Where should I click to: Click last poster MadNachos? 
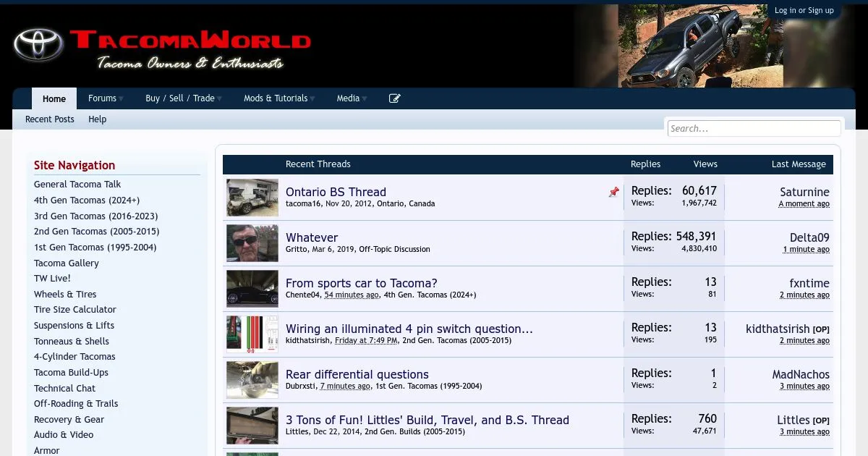(x=801, y=374)
